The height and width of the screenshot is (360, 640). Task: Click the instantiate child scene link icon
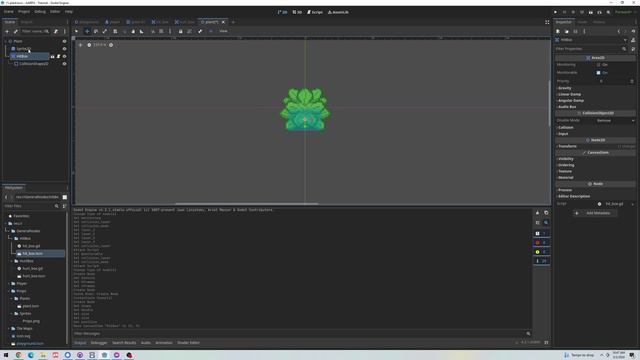coord(16,31)
